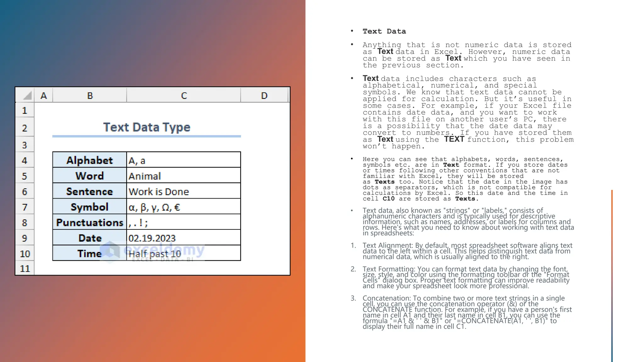
Task: Select cell with Work is Done
Action: [183, 192]
